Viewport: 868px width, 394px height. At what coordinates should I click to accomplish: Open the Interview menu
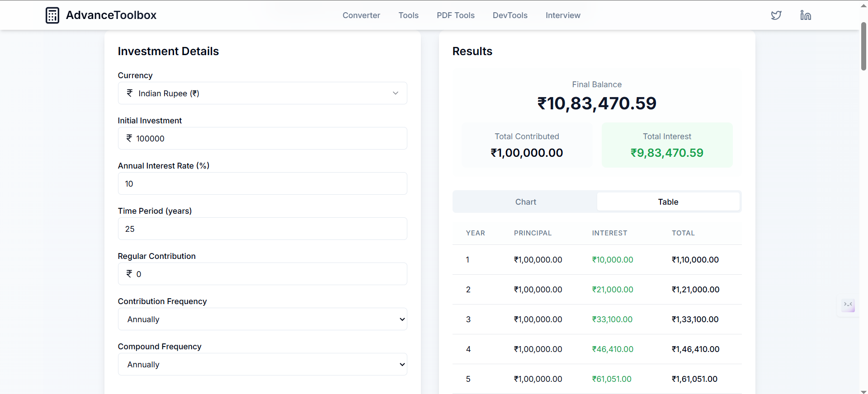coord(563,15)
